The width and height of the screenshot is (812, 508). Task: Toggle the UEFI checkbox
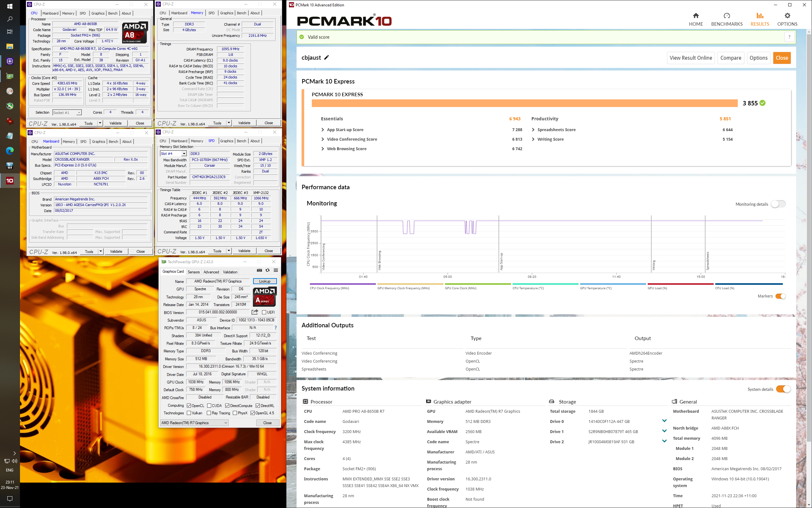264,312
